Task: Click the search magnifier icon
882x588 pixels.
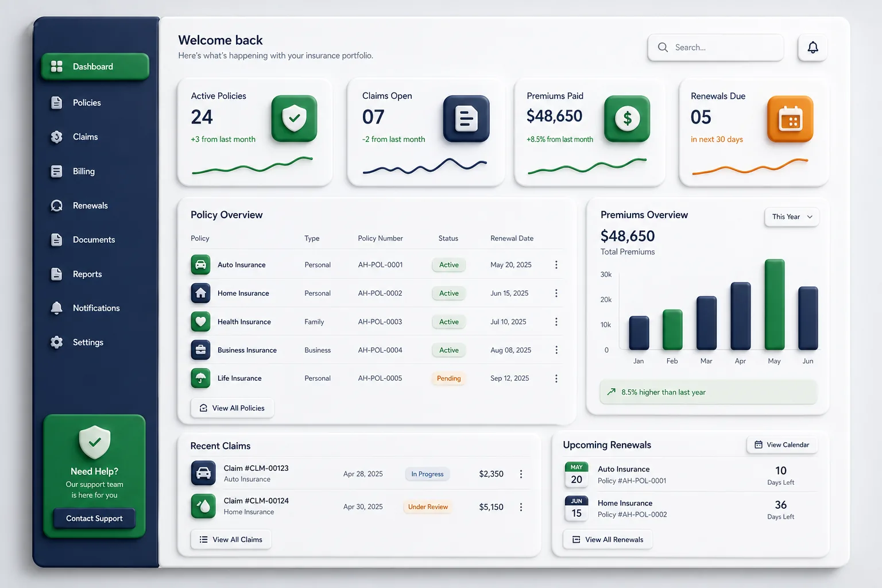Action: tap(663, 48)
